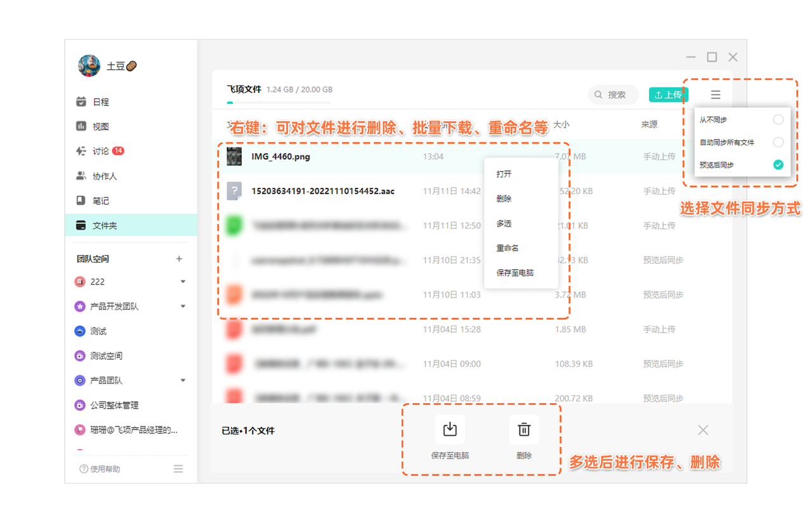Open the 笔记 notes icon
The image size is (812, 523).
[x=81, y=201]
